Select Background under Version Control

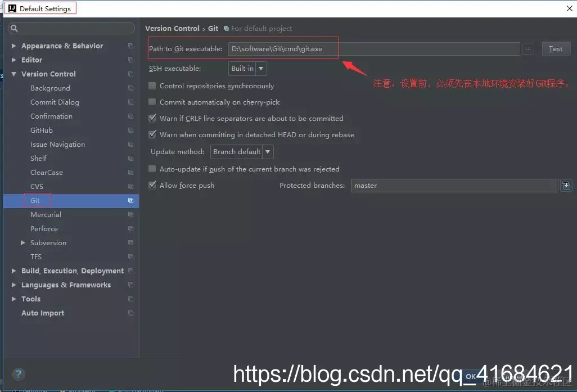[50, 88]
